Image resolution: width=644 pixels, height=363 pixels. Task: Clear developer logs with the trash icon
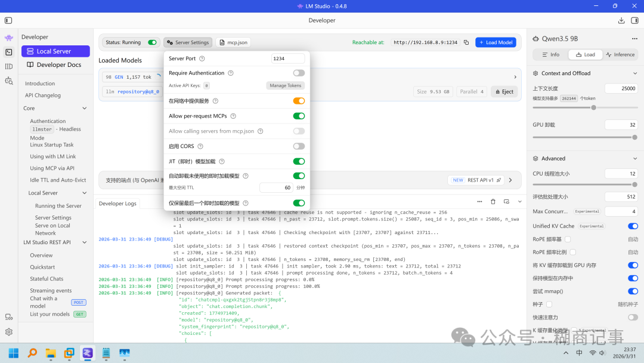(x=493, y=202)
